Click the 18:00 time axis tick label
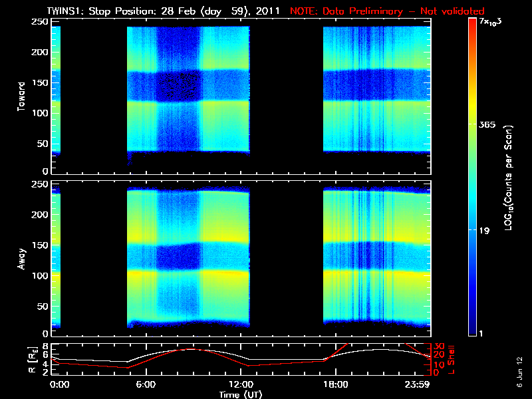The width and height of the screenshot is (532, 399). [x=335, y=384]
